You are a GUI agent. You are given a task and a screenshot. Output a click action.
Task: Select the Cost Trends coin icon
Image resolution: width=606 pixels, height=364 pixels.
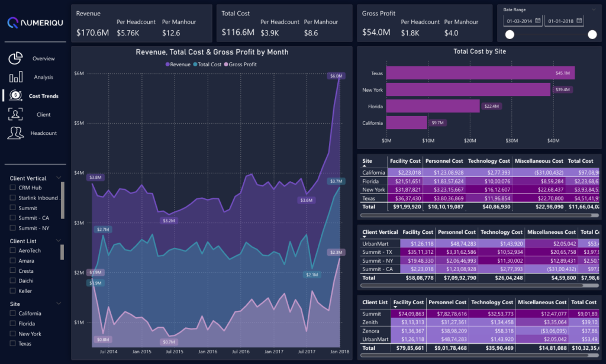[x=16, y=95]
